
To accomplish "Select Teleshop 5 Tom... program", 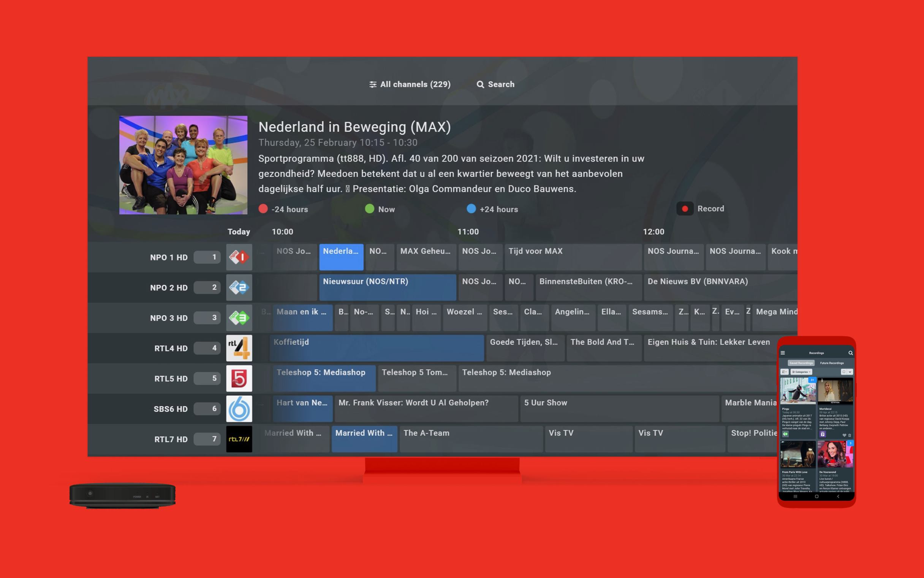I will pyautogui.click(x=417, y=378).
